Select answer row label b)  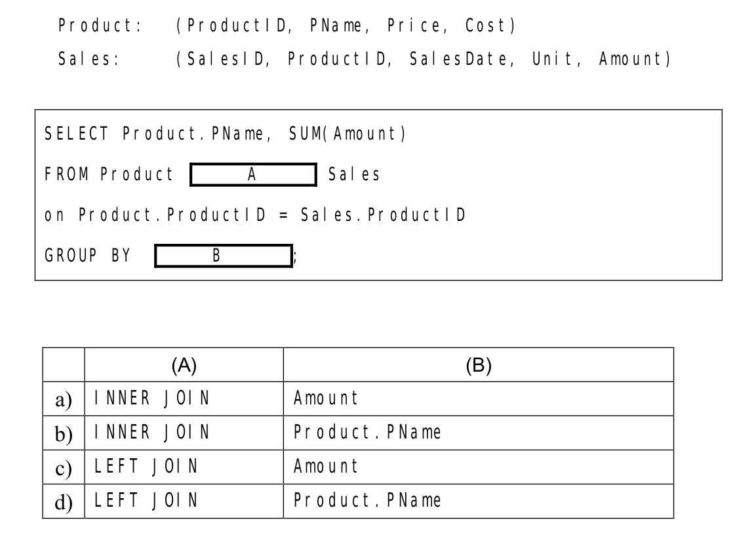(x=64, y=433)
